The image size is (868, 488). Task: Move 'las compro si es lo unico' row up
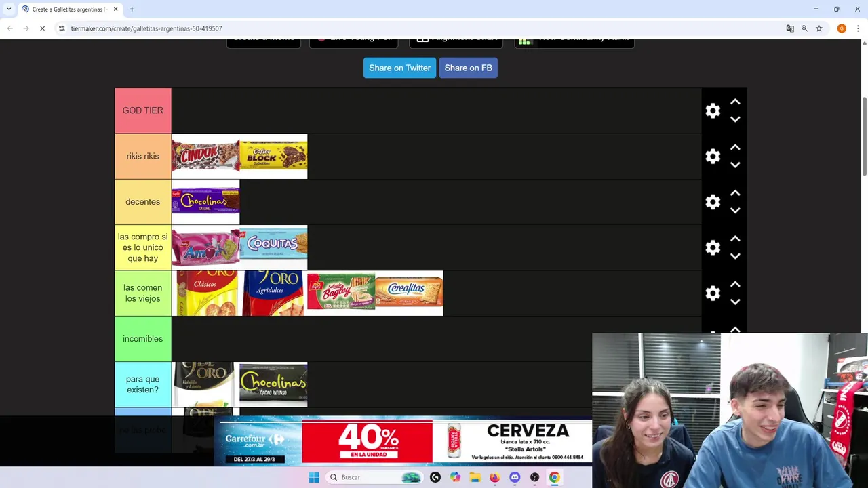pyautogui.click(x=735, y=239)
